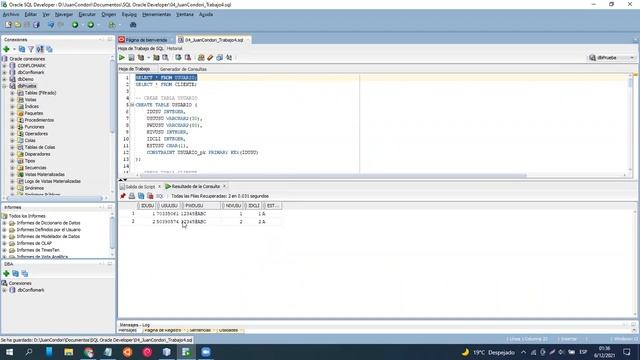
Task: Collapse the dbPrueba connection node
Action: pyautogui.click(x=4, y=86)
